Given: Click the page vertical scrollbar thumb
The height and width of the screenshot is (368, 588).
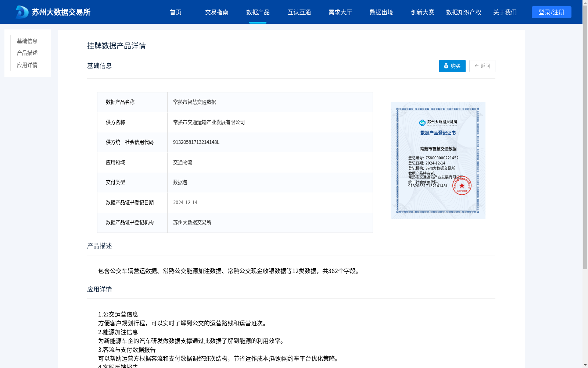Looking at the screenshot, I should point(585,137).
